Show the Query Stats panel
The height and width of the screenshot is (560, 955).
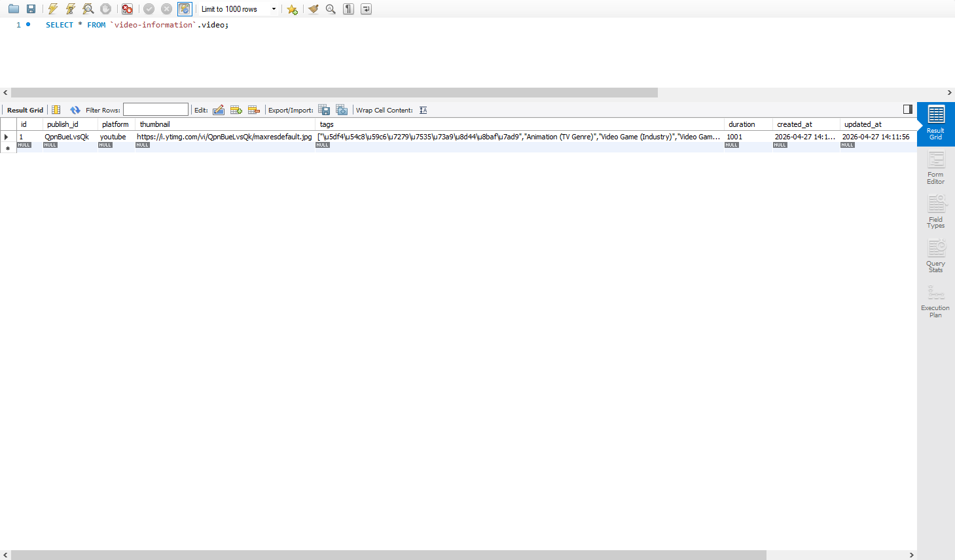coord(936,256)
